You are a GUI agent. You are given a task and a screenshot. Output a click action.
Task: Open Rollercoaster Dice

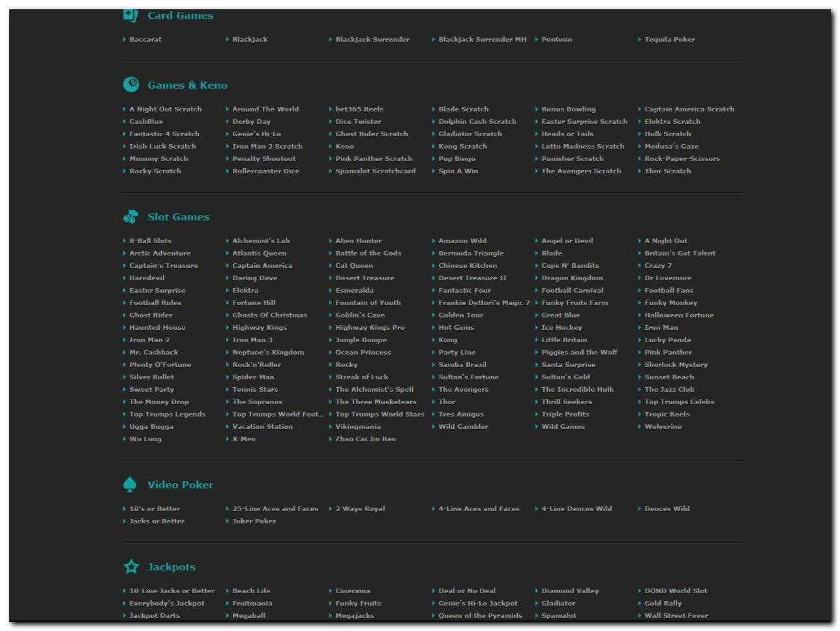(266, 171)
